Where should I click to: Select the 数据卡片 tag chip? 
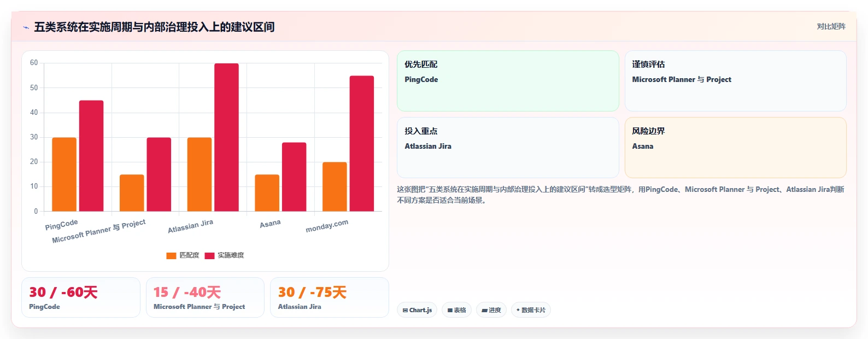pos(531,310)
